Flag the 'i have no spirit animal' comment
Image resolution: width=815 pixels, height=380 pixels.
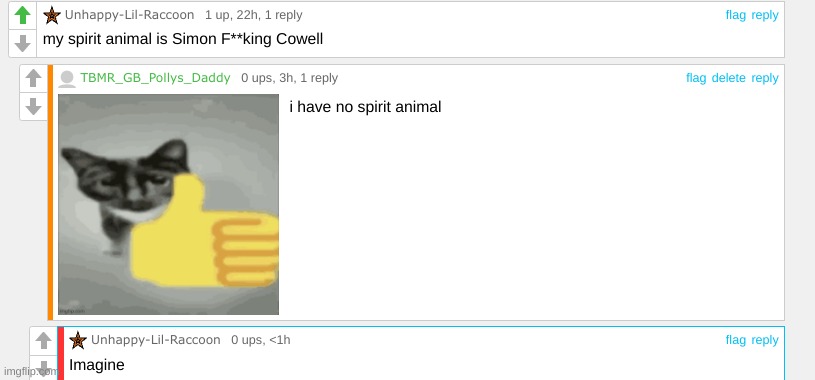pyautogui.click(x=696, y=78)
